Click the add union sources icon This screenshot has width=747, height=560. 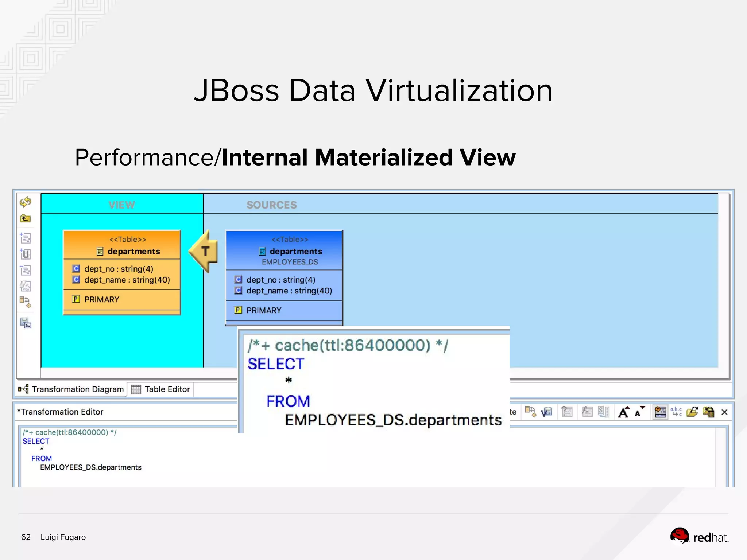pos(26,254)
